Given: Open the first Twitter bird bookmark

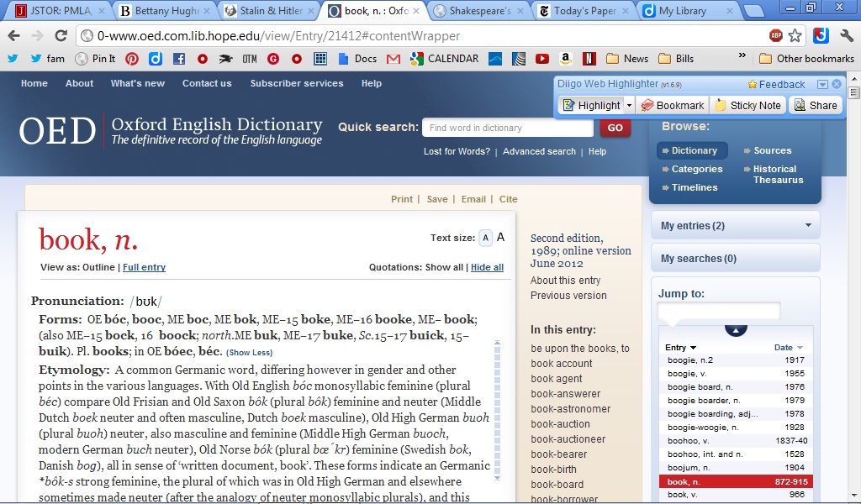Looking at the screenshot, I should coord(13,59).
